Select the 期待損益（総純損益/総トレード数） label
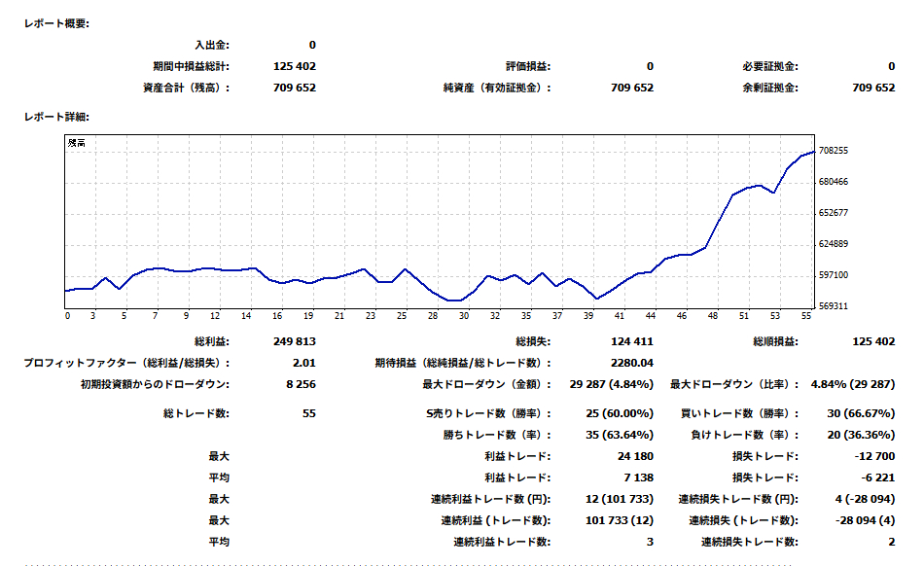 (x=463, y=364)
